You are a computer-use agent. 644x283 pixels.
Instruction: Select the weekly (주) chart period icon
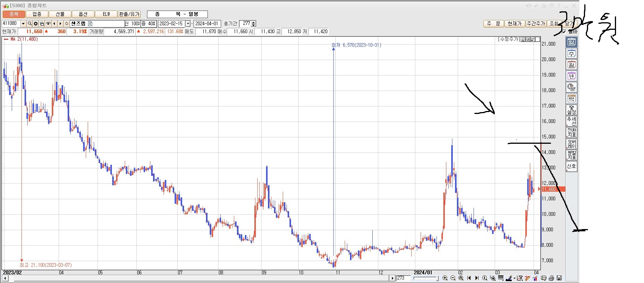coord(571,54)
